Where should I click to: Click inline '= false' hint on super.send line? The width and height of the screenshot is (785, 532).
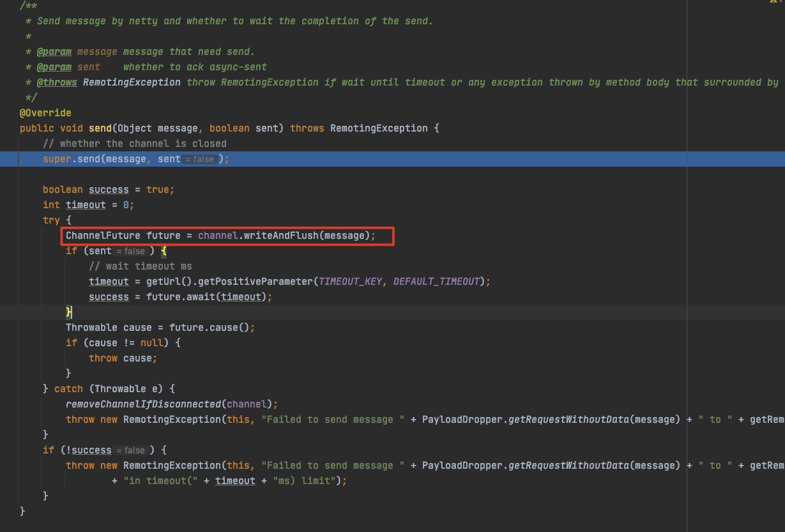[201, 159]
